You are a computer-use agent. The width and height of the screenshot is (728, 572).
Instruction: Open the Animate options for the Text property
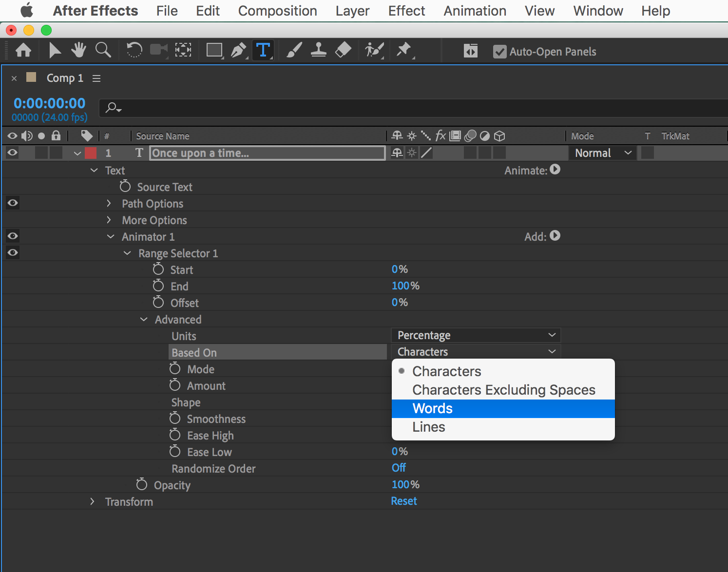pos(555,170)
